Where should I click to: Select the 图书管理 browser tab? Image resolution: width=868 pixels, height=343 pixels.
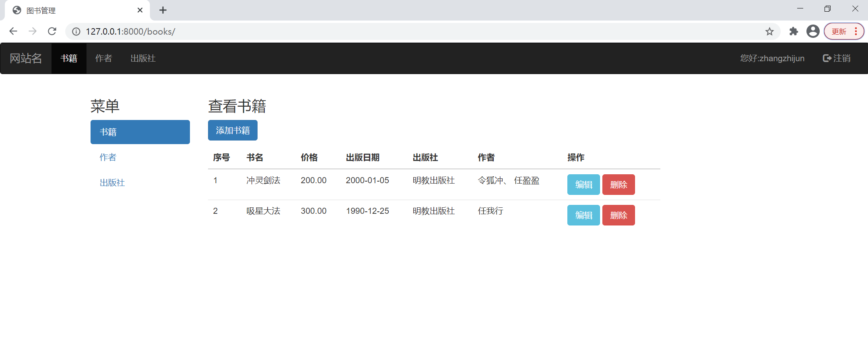(x=77, y=10)
